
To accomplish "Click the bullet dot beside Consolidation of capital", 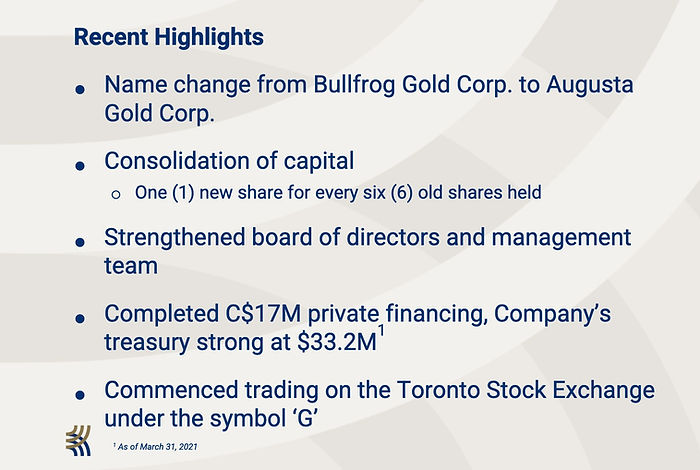I will coord(80,166).
